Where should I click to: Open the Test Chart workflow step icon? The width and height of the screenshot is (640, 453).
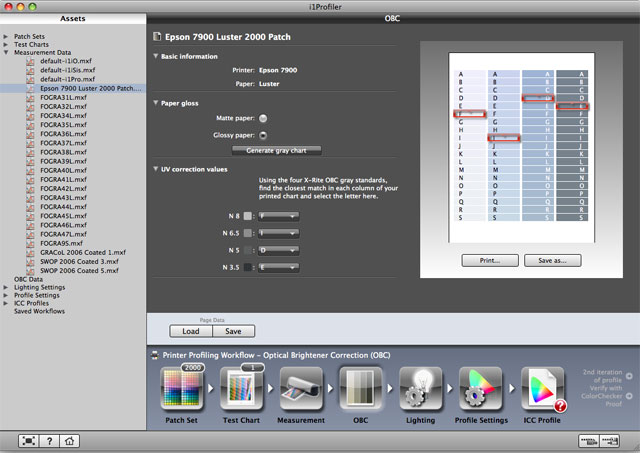(241, 388)
